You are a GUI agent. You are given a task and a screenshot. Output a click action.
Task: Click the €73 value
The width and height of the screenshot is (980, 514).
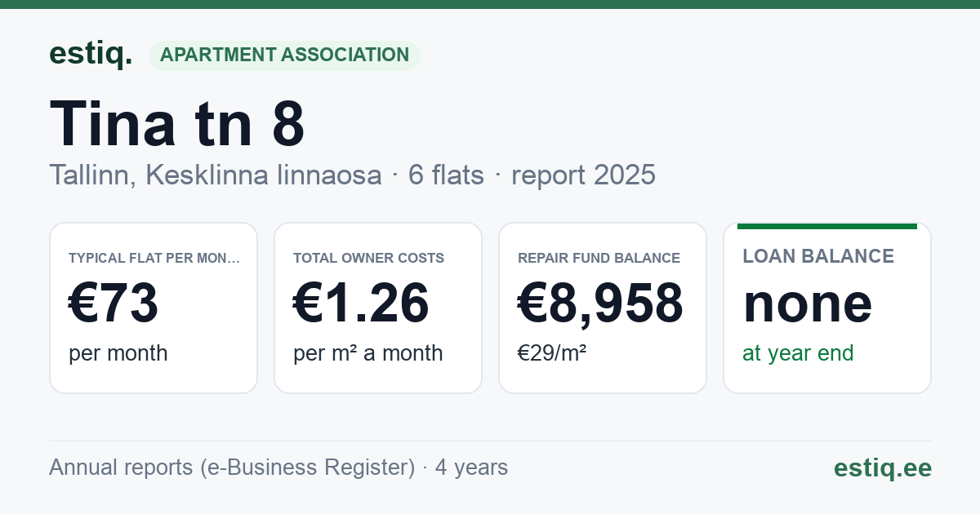(113, 303)
